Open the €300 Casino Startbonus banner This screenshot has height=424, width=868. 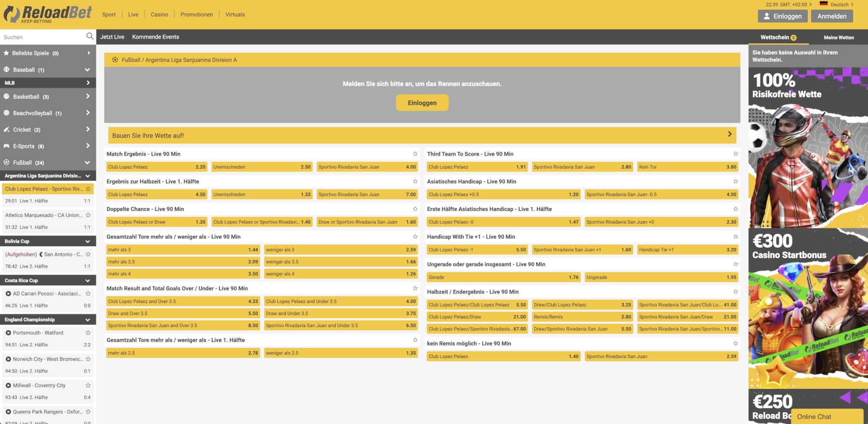[808, 308]
